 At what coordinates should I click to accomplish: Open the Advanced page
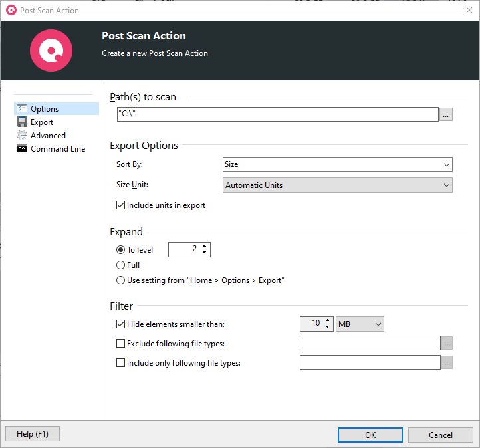(x=48, y=136)
